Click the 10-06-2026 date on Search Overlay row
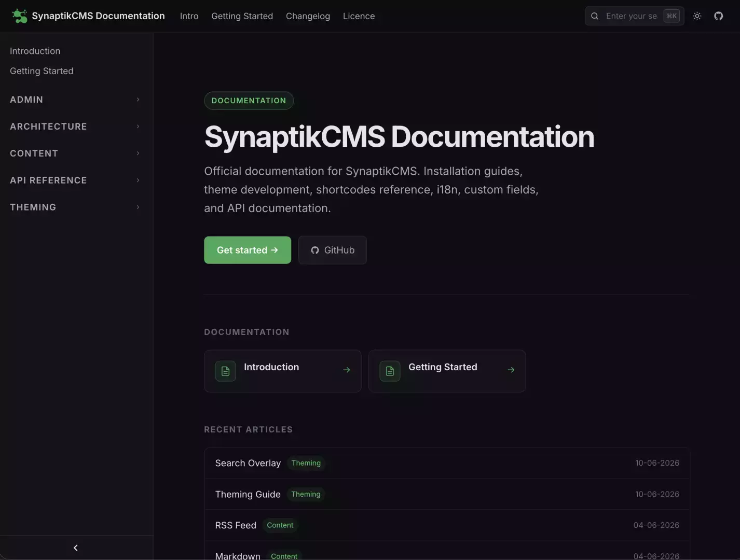 point(657,463)
